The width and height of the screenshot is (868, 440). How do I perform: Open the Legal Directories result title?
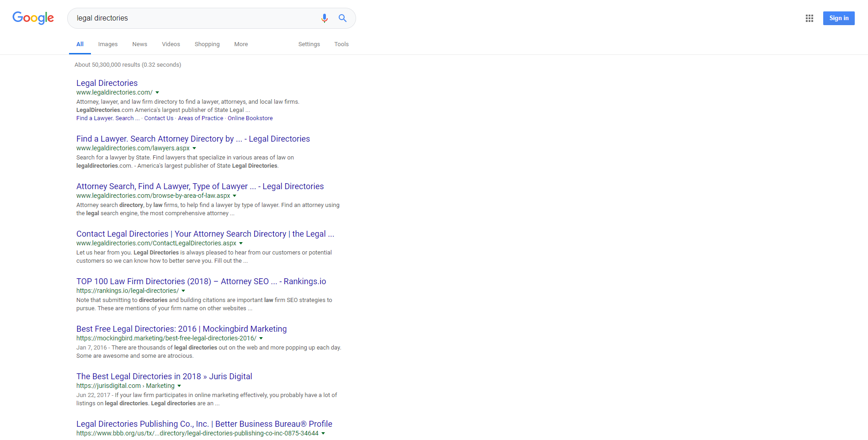tap(107, 83)
